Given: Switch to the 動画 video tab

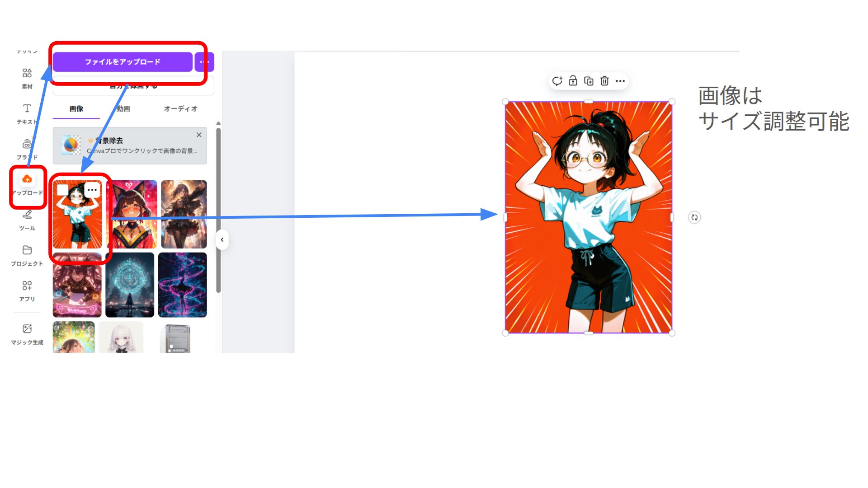Looking at the screenshot, I should pos(123,108).
